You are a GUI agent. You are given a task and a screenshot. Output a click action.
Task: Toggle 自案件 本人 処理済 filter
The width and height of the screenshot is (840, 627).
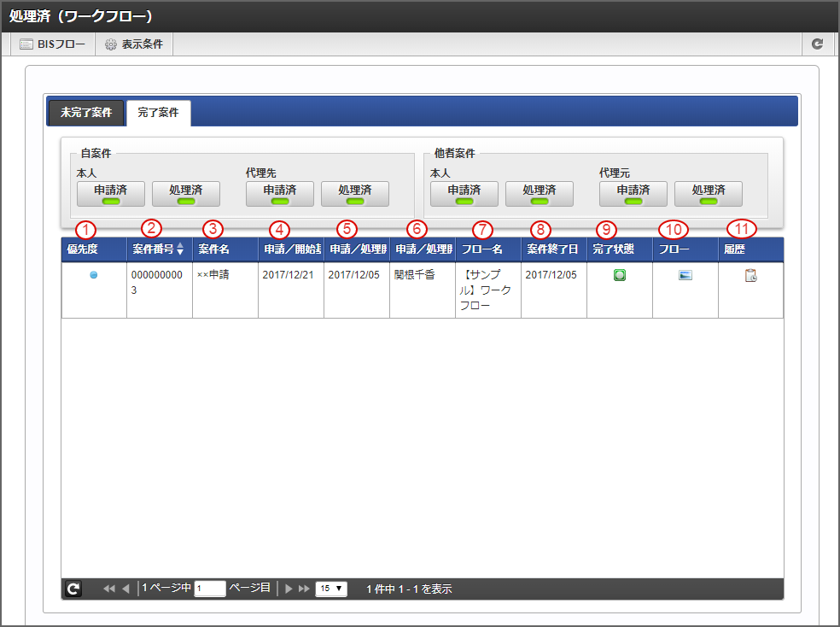(186, 193)
